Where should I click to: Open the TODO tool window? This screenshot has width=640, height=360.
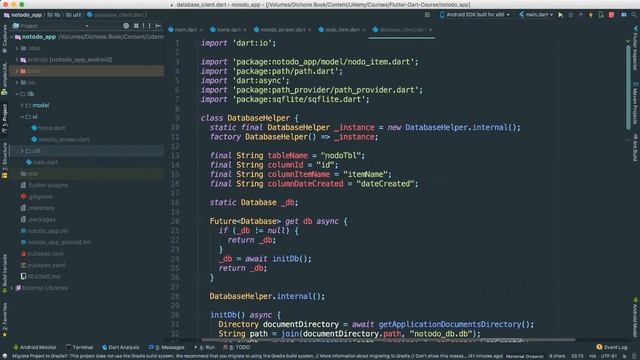[237, 347]
